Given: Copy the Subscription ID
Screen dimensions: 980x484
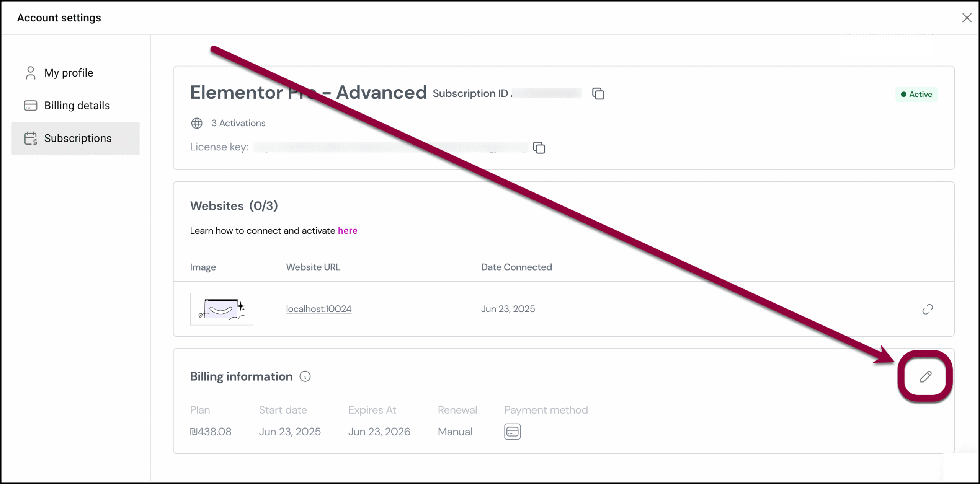Looking at the screenshot, I should (598, 94).
